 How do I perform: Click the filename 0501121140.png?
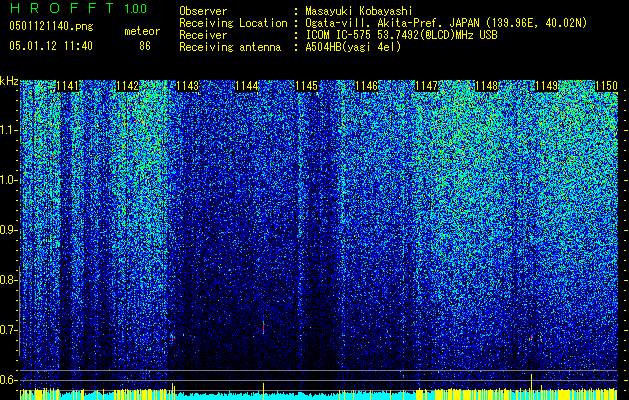click(x=51, y=26)
